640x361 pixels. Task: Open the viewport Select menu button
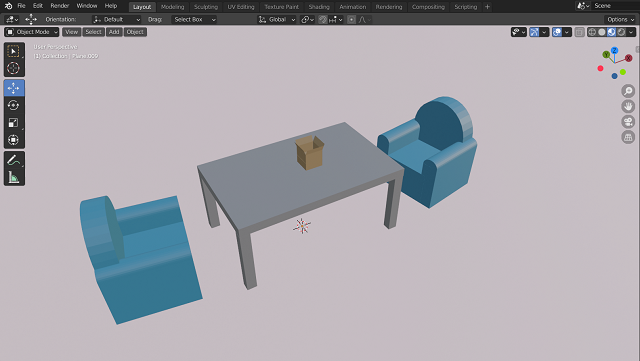coord(93,32)
